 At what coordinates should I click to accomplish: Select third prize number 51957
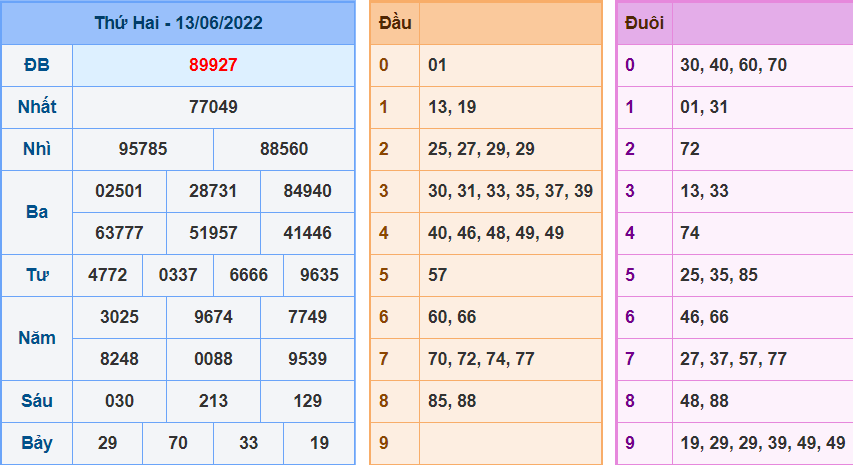(213, 233)
